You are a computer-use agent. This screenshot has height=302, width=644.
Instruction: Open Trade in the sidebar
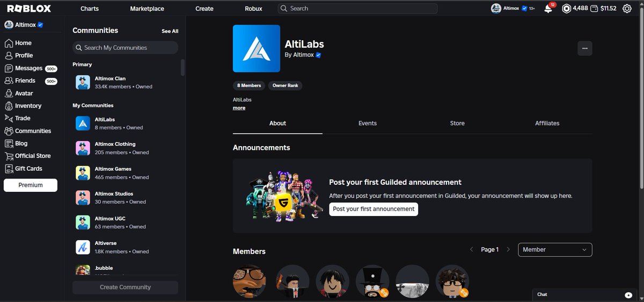(x=18, y=118)
